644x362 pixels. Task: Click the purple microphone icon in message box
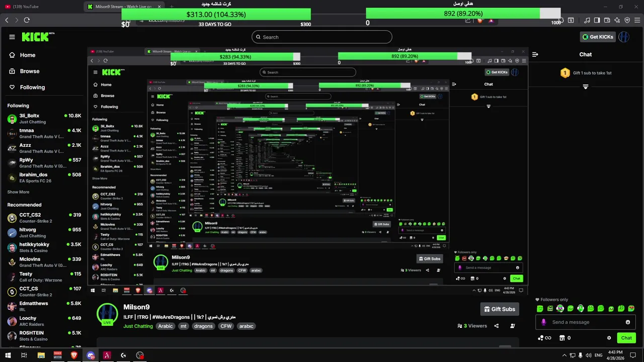pos(543,322)
